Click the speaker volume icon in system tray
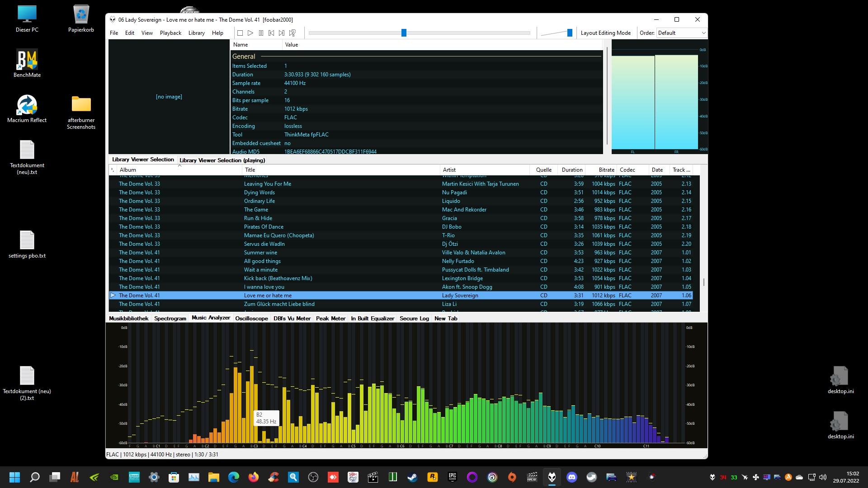Image resolution: width=868 pixels, height=488 pixels. (x=823, y=477)
